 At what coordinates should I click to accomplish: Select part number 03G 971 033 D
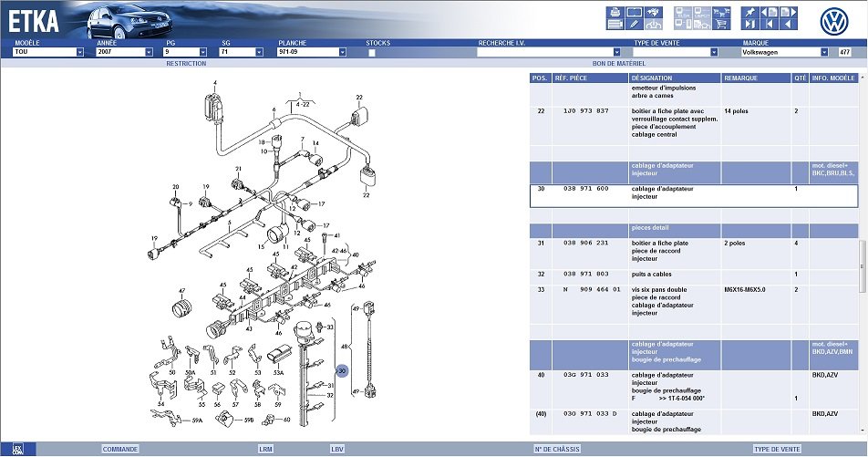(x=590, y=414)
